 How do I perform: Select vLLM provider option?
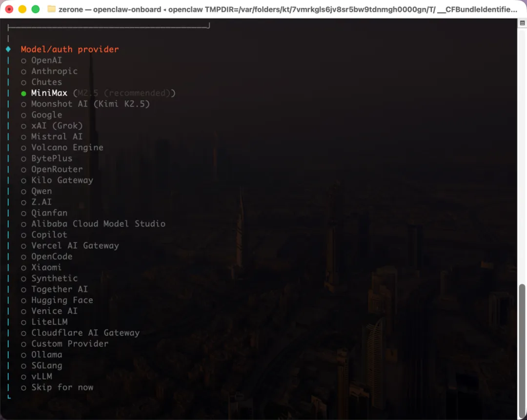pos(36,377)
